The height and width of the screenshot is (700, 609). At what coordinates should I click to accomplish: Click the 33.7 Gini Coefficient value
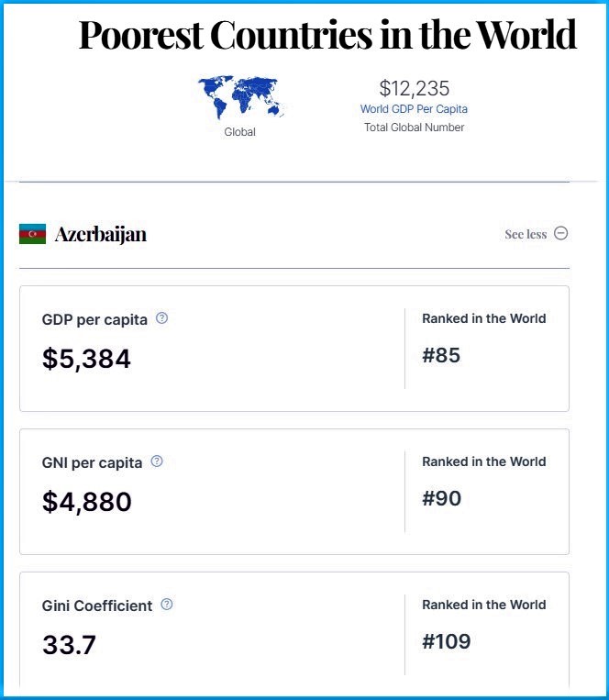(x=69, y=645)
